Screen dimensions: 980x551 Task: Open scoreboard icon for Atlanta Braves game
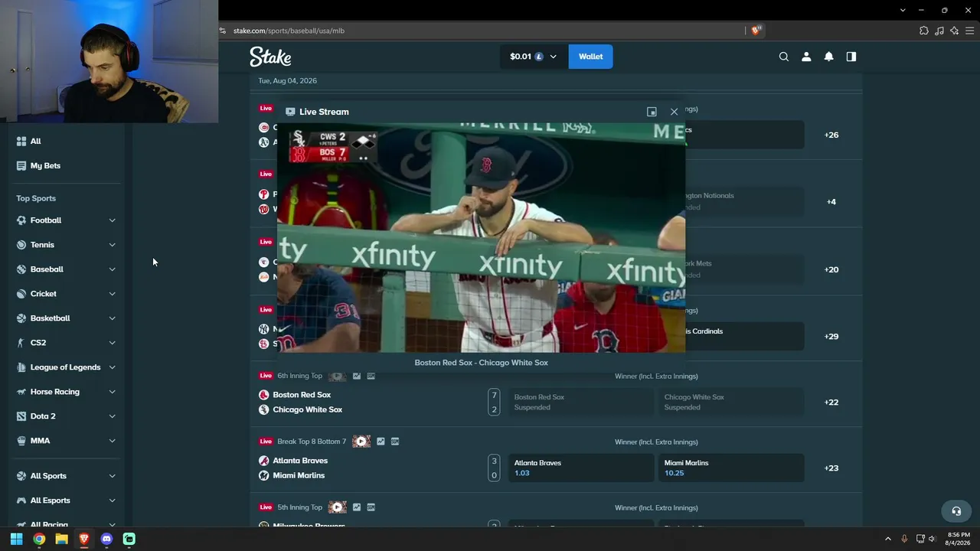click(395, 442)
